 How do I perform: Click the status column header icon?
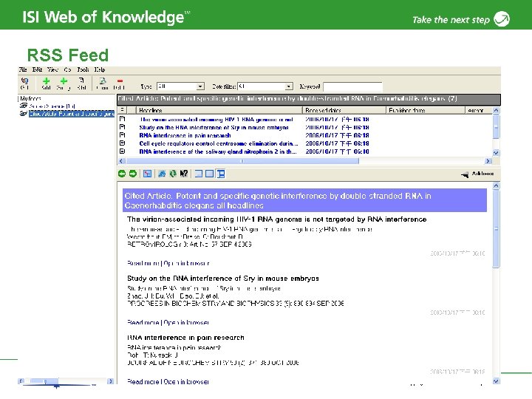click(123, 110)
